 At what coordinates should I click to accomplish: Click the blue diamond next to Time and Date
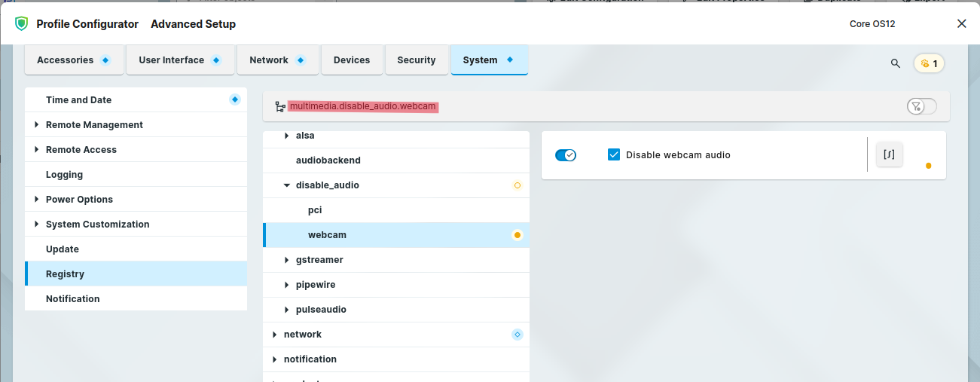pyautogui.click(x=234, y=99)
